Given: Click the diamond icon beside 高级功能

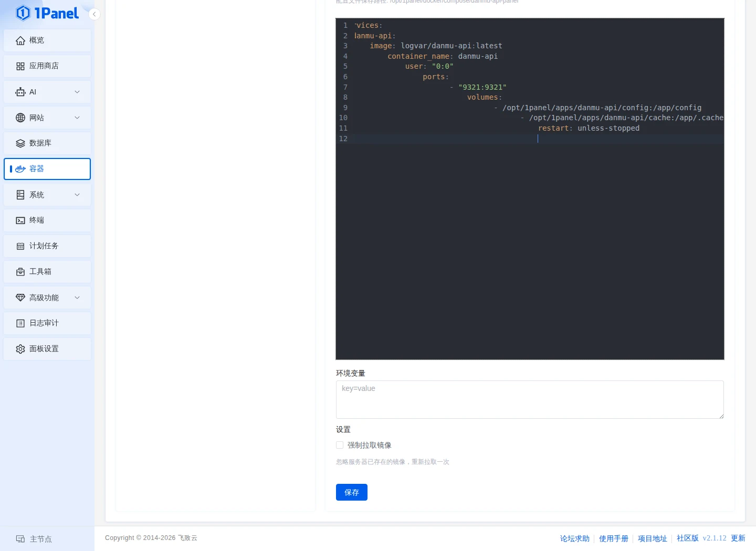Looking at the screenshot, I should click(20, 298).
